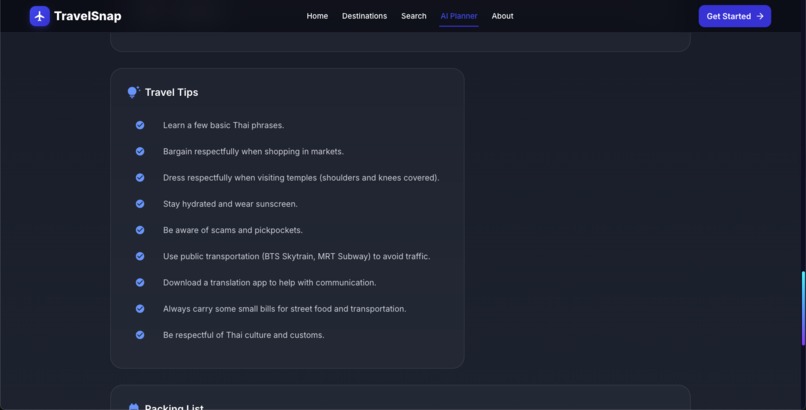The width and height of the screenshot is (806, 410).
Task: Click check icon beside temple dress tip
Action: tap(140, 178)
